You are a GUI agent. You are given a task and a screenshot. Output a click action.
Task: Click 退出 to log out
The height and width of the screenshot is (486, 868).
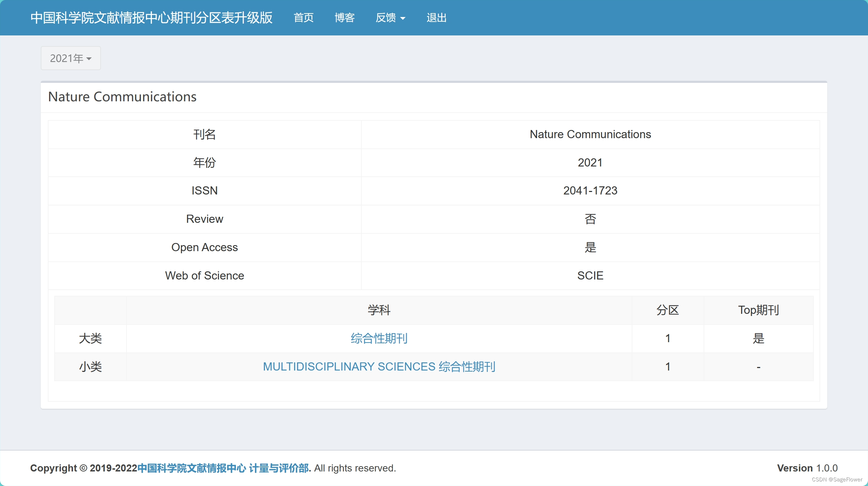(436, 18)
